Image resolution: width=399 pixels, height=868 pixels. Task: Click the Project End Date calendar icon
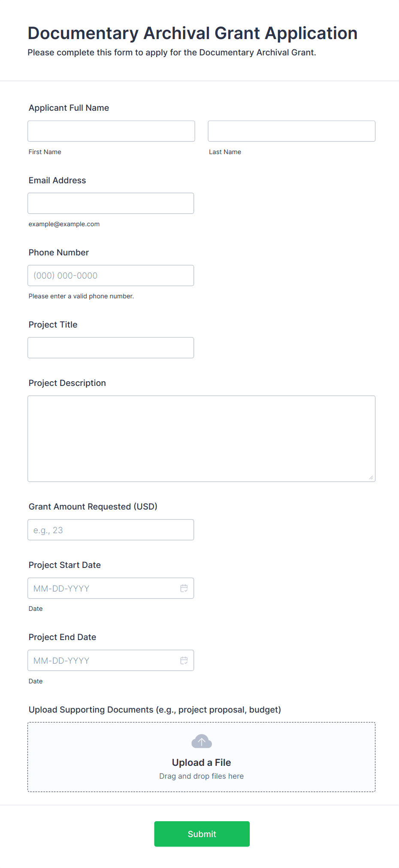(x=184, y=660)
